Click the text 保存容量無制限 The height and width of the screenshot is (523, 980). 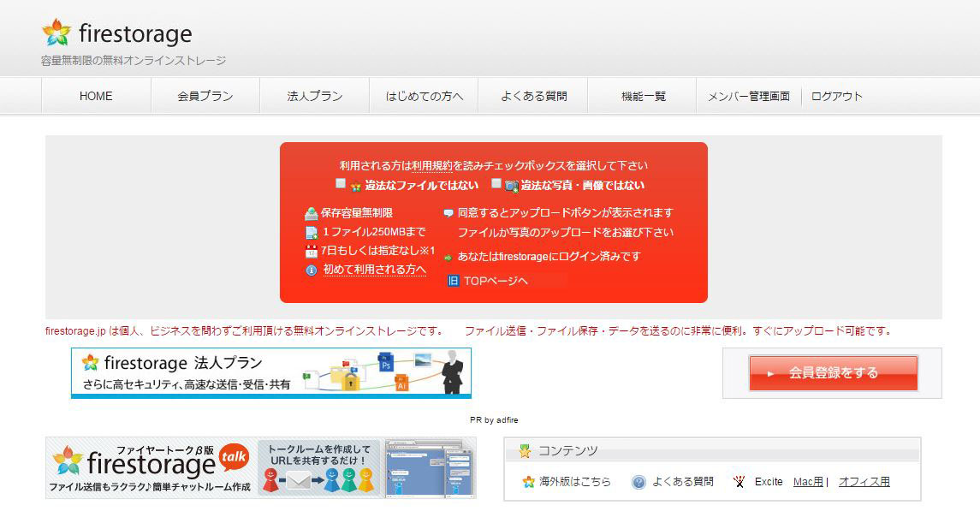(357, 213)
